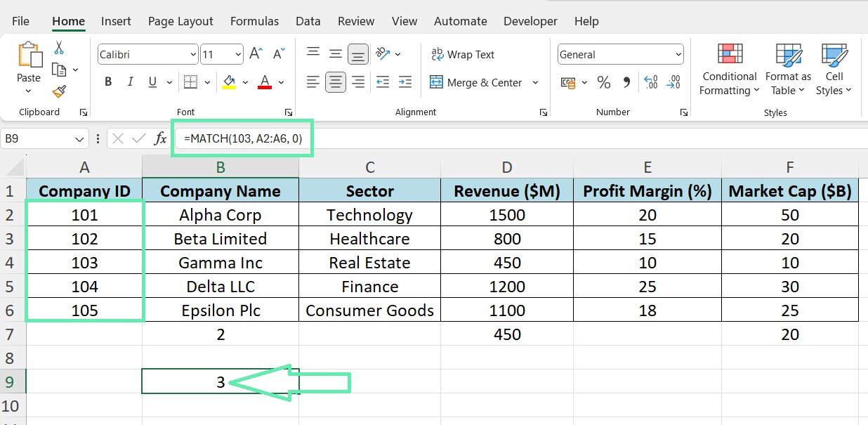This screenshot has width=868, height=425.
Task: Confirm the formula with the checkmark
Action: pos(139,138)
